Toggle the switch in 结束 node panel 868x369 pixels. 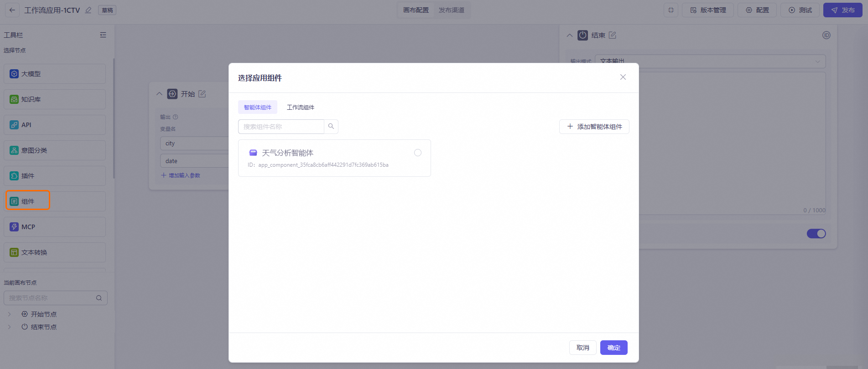click(x=816, y=234)
